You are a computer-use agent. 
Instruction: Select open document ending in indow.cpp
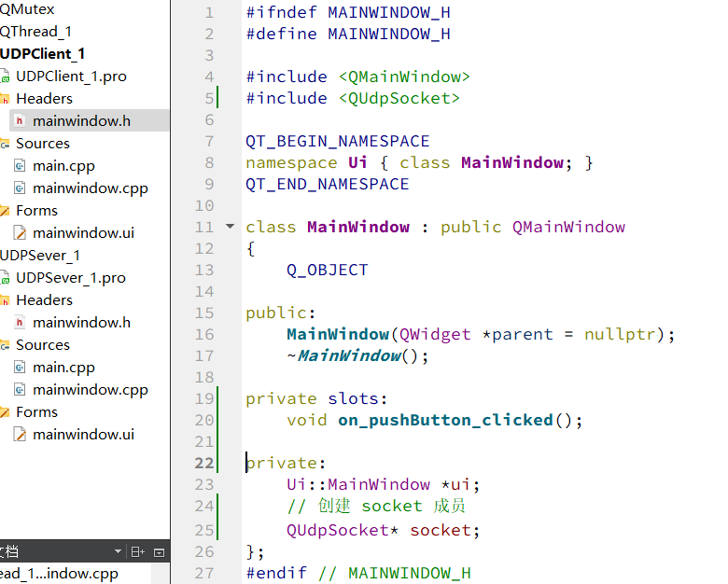(59, 574)
